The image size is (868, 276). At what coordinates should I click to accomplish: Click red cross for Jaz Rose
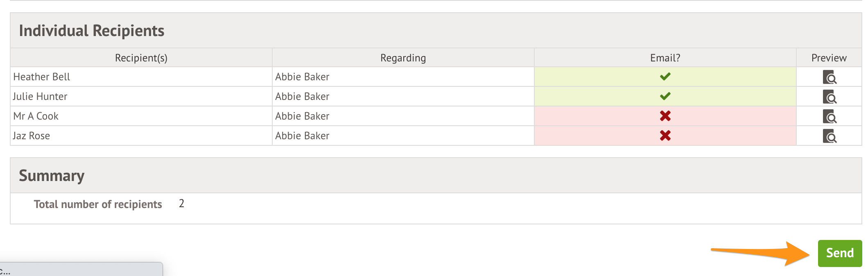tap(665, 136)
